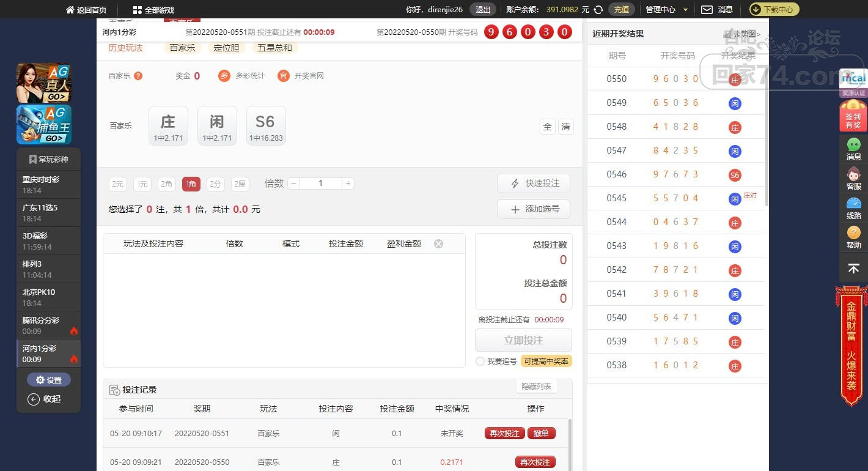Open the help icon on right sidebar

pyautogui.click(x=853, y=237)
